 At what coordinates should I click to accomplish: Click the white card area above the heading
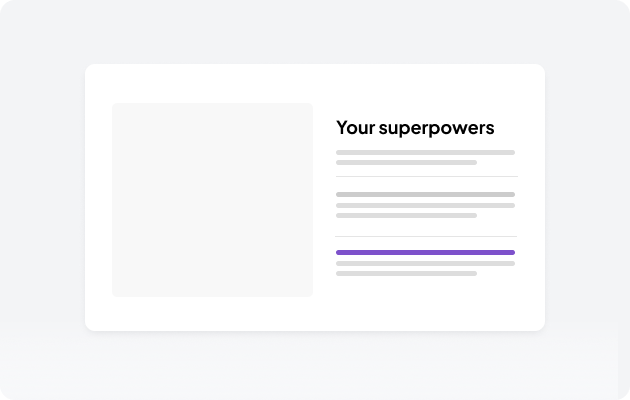[x=415, y=90]
